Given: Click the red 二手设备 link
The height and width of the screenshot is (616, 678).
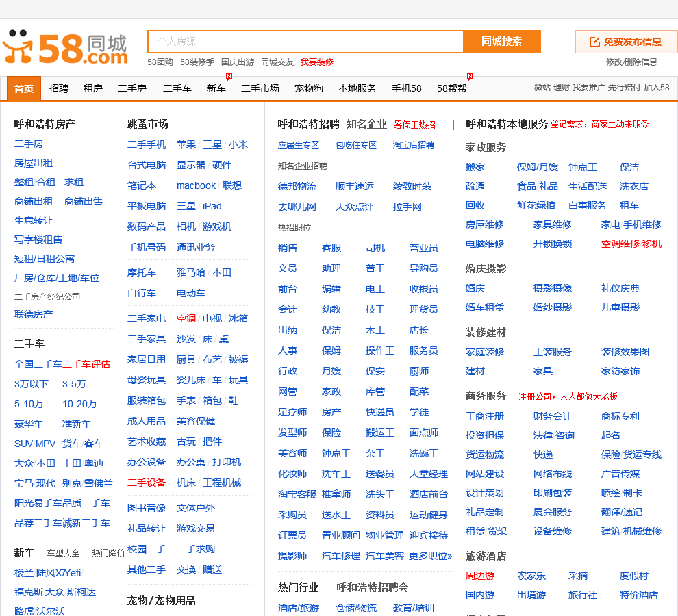Looking at the screenshot, I should [x=146, y=483].
